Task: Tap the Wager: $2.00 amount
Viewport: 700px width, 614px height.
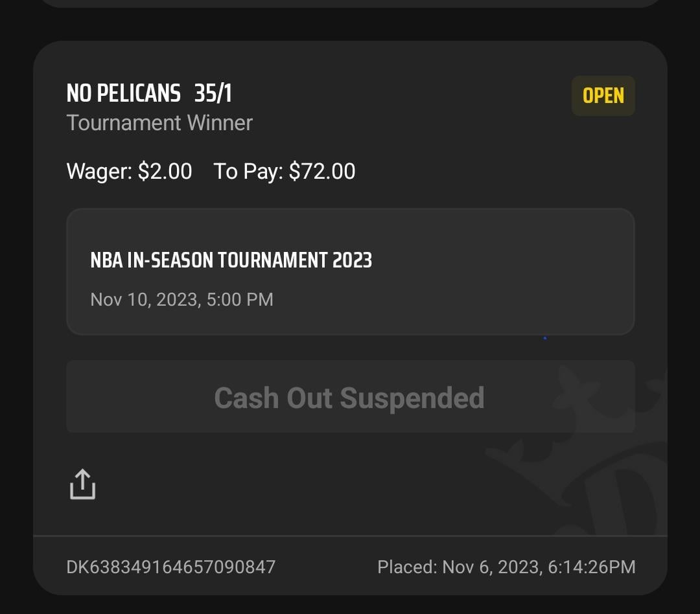Action: 165,171
